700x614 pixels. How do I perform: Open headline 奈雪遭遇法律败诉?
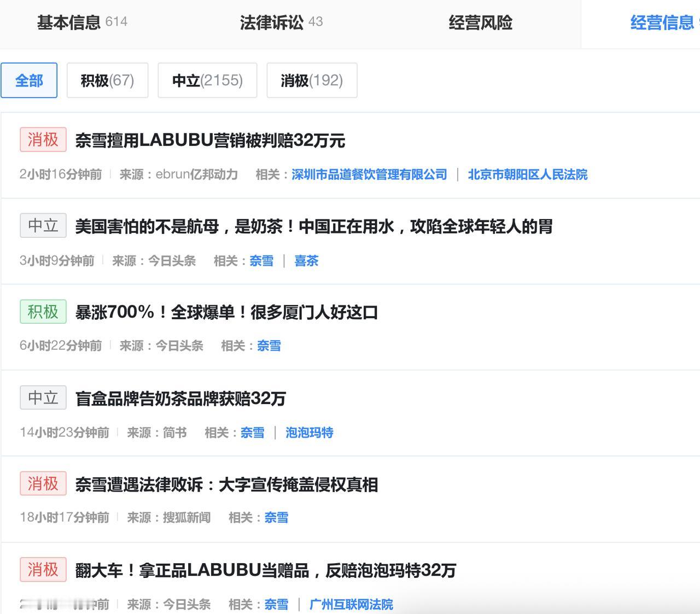[x=226, y=484]
